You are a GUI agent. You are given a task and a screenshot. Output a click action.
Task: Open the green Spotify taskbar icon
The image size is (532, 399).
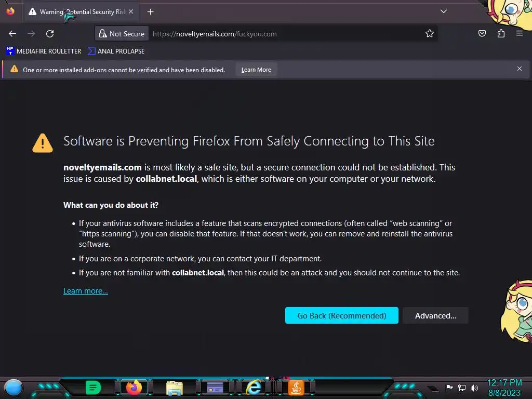94,388
